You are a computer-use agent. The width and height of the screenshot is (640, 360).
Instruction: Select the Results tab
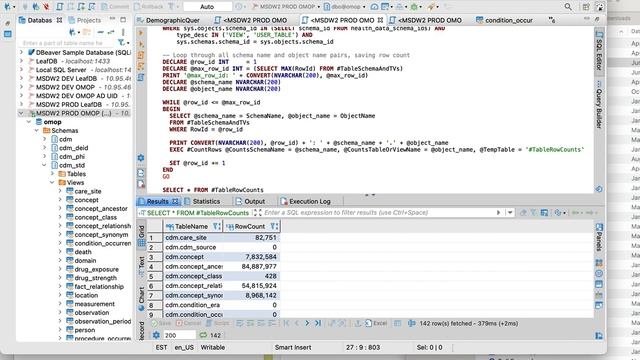(158, 201)
